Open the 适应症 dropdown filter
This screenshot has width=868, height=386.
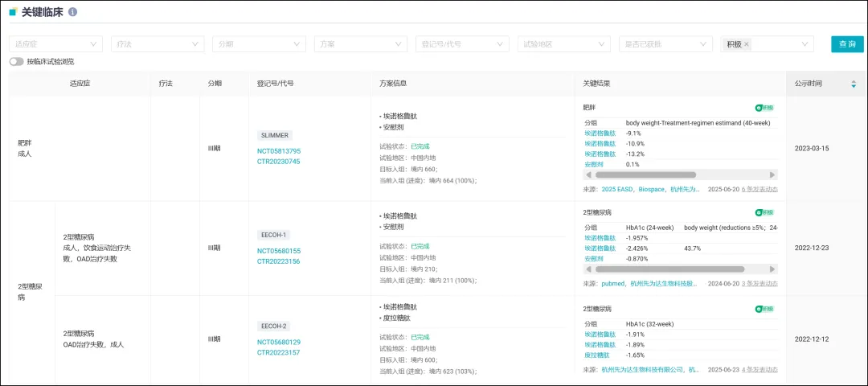(56, 44)
